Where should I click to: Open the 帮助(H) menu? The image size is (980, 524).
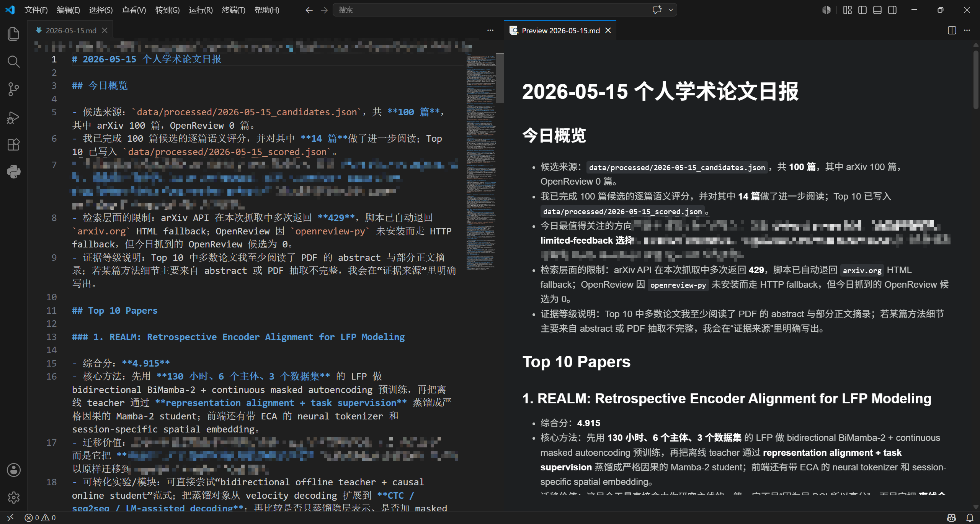click(x=267, y=10)
